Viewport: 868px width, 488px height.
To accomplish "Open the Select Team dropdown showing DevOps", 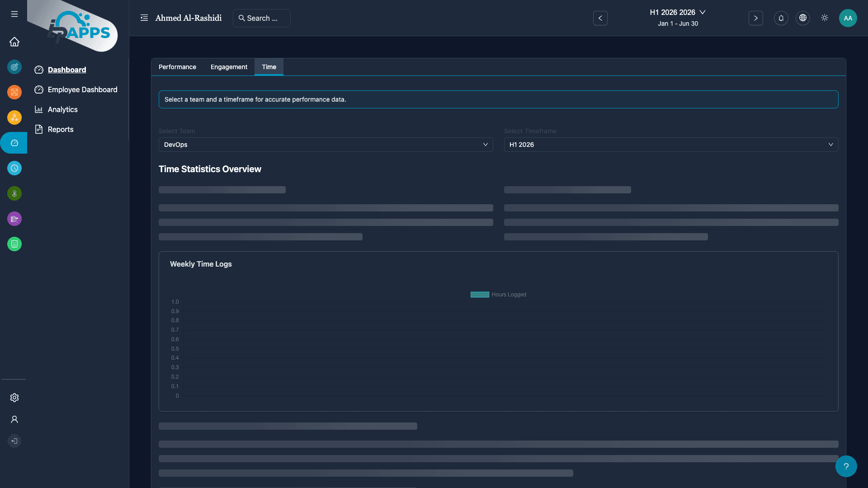I will pyautogui.click(x=325, y=145).
